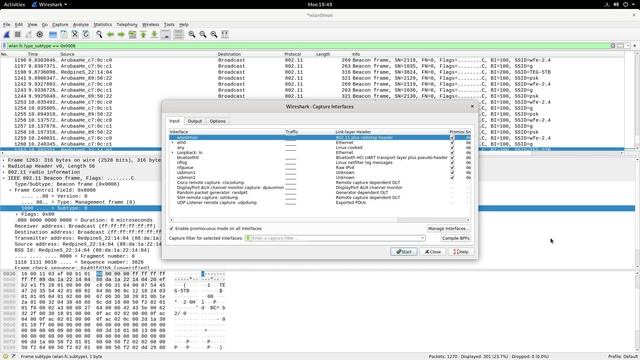Viewport: 640px width, 360px height.
Task: Open capture options with the gear toolbar icon
Action: pos(40,35)
